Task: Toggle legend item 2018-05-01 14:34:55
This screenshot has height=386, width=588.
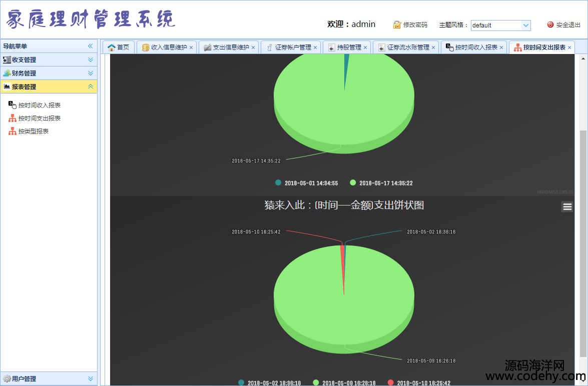Action: [x=306, y=183]
